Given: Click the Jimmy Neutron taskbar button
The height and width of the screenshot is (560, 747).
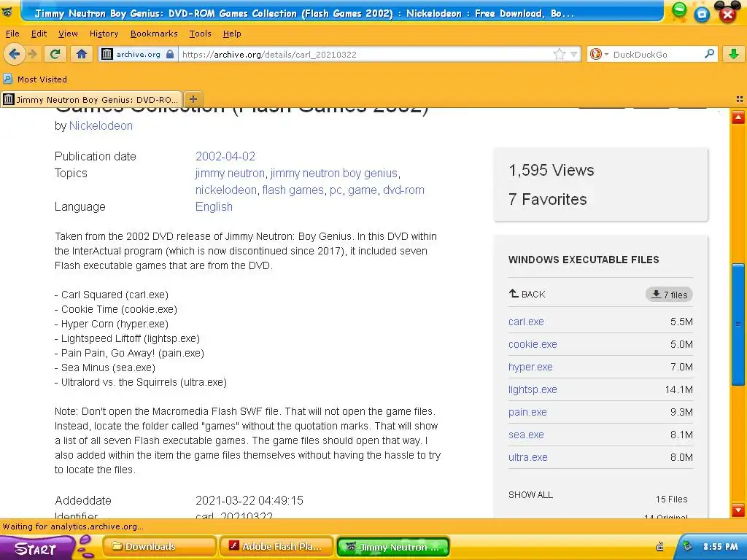Looking at the screenshot, I should 392,547.
